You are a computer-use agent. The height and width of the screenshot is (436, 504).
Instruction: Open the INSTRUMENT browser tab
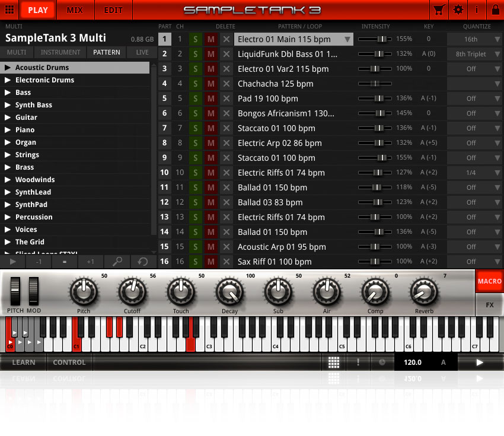point(60,52)
